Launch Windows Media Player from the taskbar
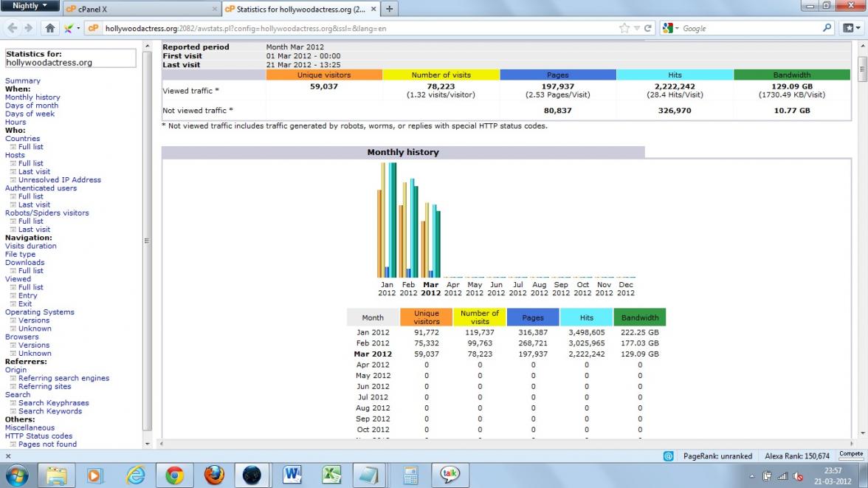 pyautogui.click(x=94, y=475)
